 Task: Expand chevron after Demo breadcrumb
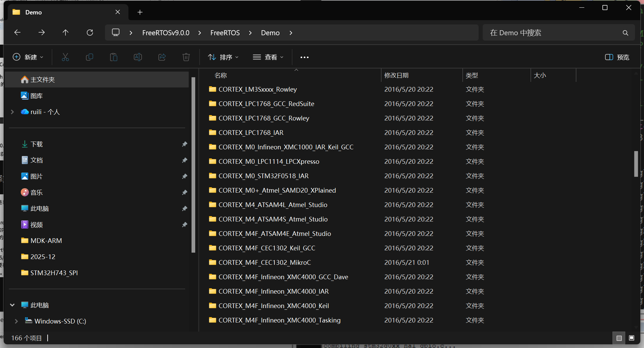(x=291, y=33)
